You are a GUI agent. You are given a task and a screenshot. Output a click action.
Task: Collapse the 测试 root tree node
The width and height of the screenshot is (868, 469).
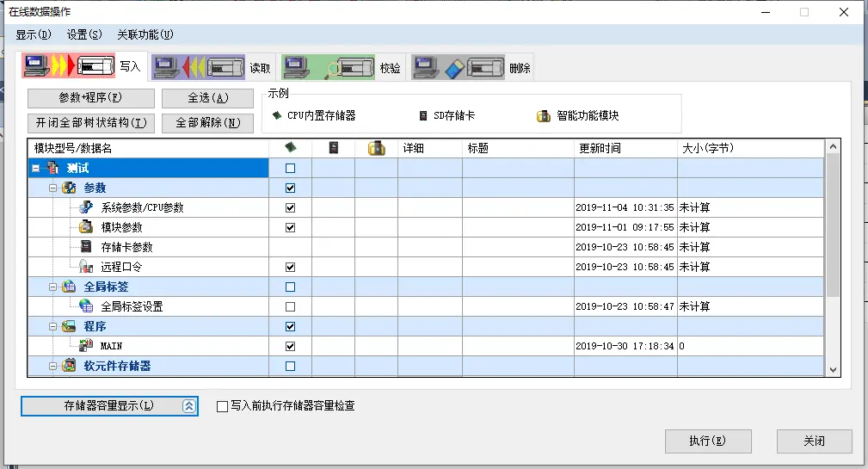tap(36, 169)
